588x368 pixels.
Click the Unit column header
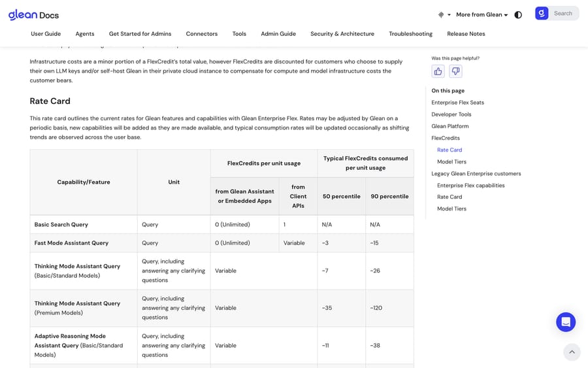point(174,182)
